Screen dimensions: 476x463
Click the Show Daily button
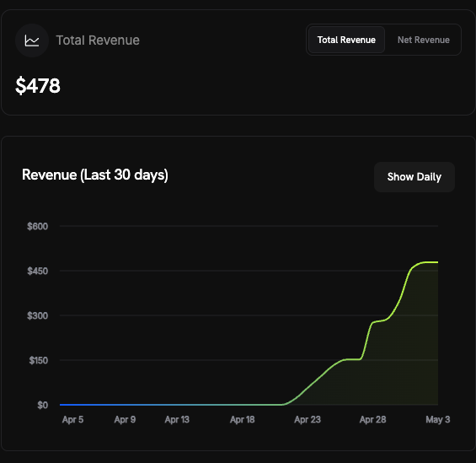414,177
